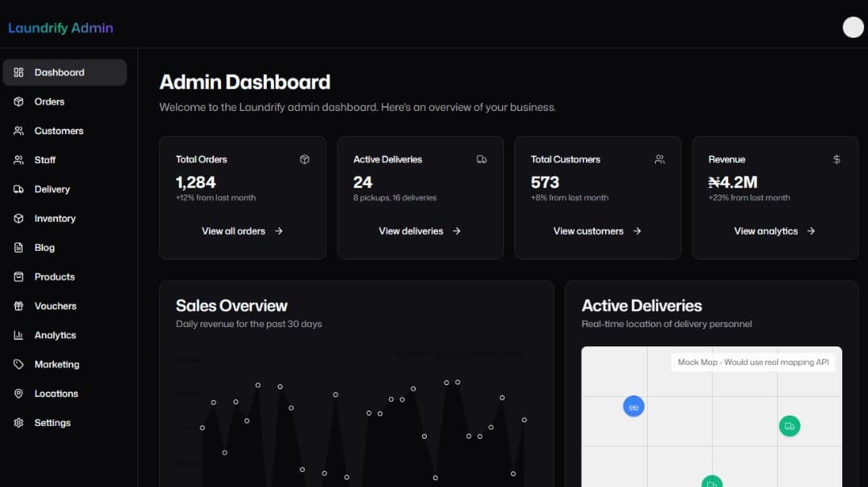Click the truck icon on Active Deliveries card
868x487 pixels.
point(481,159)
